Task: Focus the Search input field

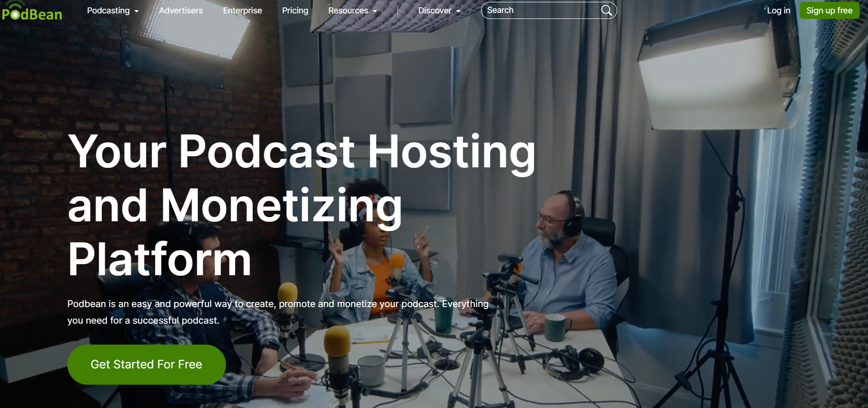Action: pos(540,11)
